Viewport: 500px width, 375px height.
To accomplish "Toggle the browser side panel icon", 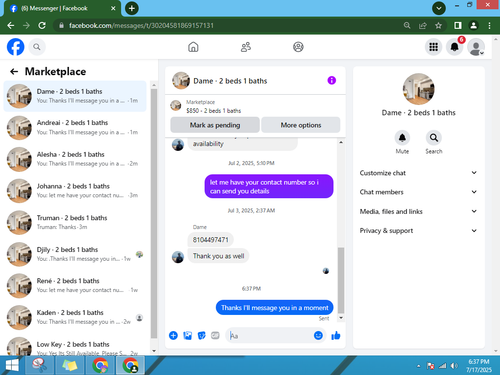I will point(458,25).
